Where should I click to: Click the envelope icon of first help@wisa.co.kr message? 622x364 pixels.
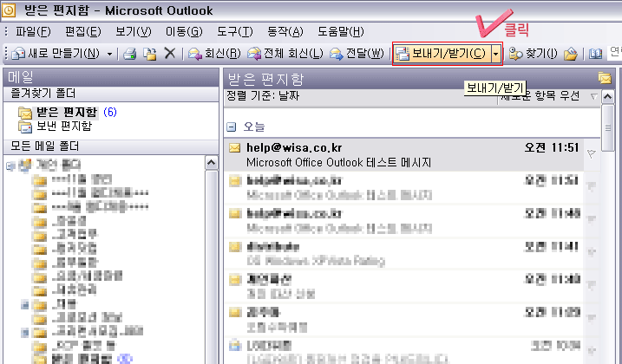(235, 148)
